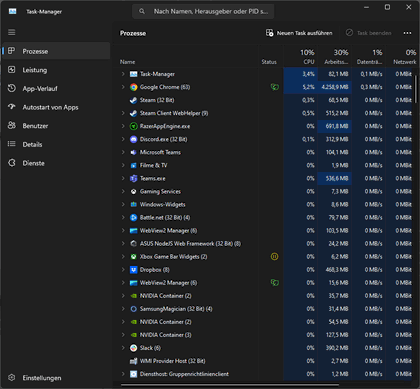The height and width of the screenshot is (389, 420).
Task: Open the Prozesse page in sidebar
Action: 56,51
